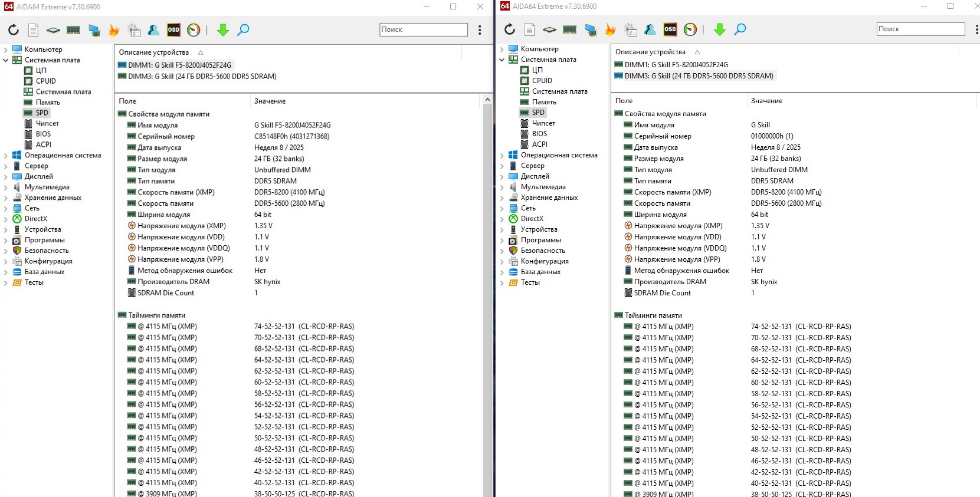Click the user figure toolbar icon, right window
Viewport: 980px width, 497px height.
[x=650, y=29]
